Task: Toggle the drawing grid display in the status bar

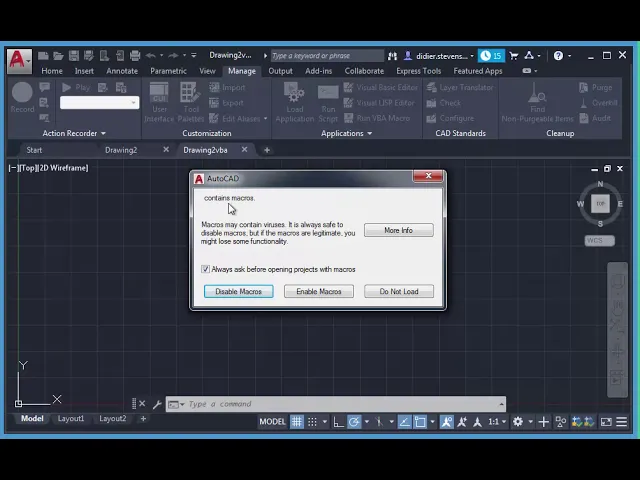Action: (297, 422)
